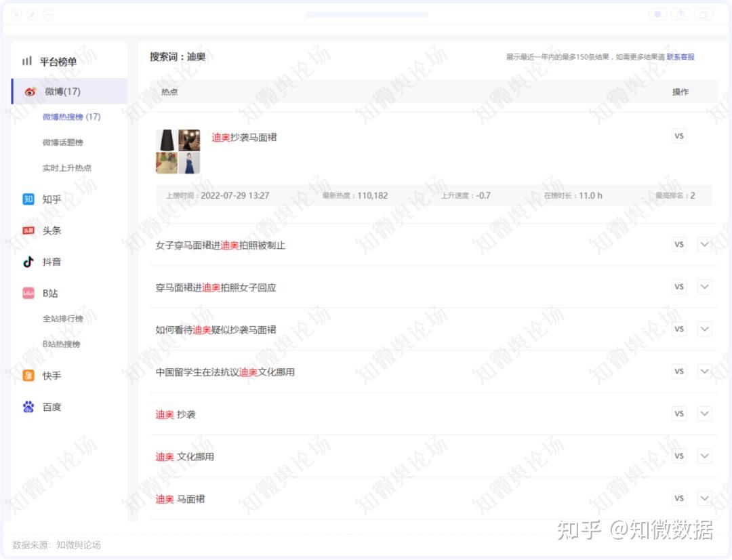Screen dimensions: 732x560
Task: Click the yellow-green thumbnail image
Action: 167,163
